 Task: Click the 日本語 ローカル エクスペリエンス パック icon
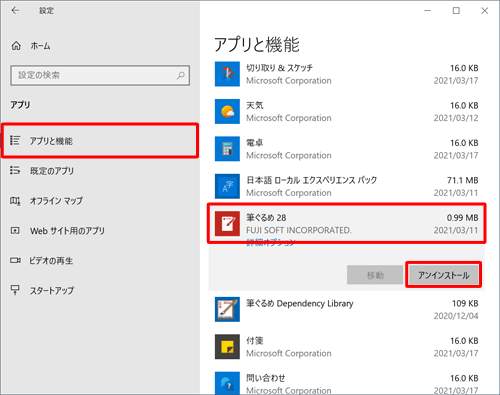pos(227,186)
